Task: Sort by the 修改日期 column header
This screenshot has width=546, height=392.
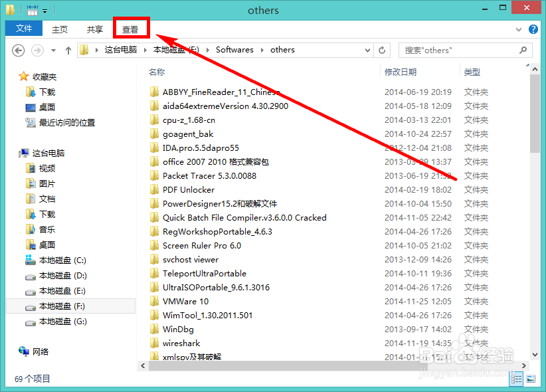Action: pos(401,72)
